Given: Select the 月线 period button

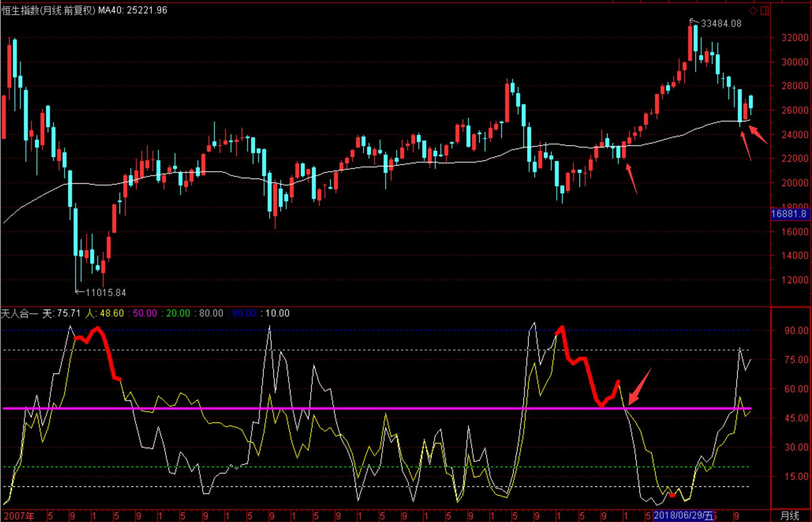Looking at the screenshot, I should (x=789, y=516).
